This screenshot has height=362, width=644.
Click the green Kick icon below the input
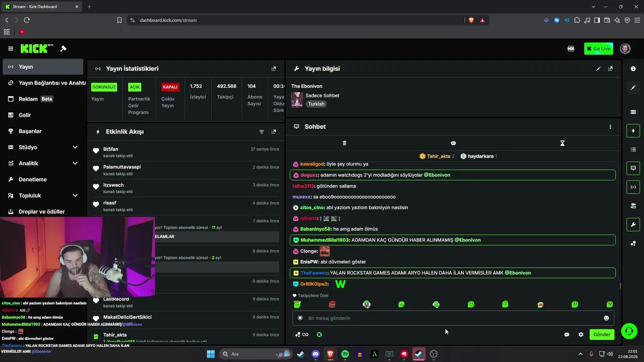tap(319, 334)
